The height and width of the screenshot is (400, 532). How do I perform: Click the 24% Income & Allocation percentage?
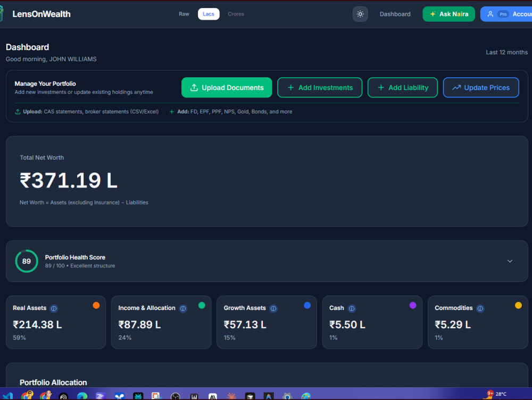point(125,338)
